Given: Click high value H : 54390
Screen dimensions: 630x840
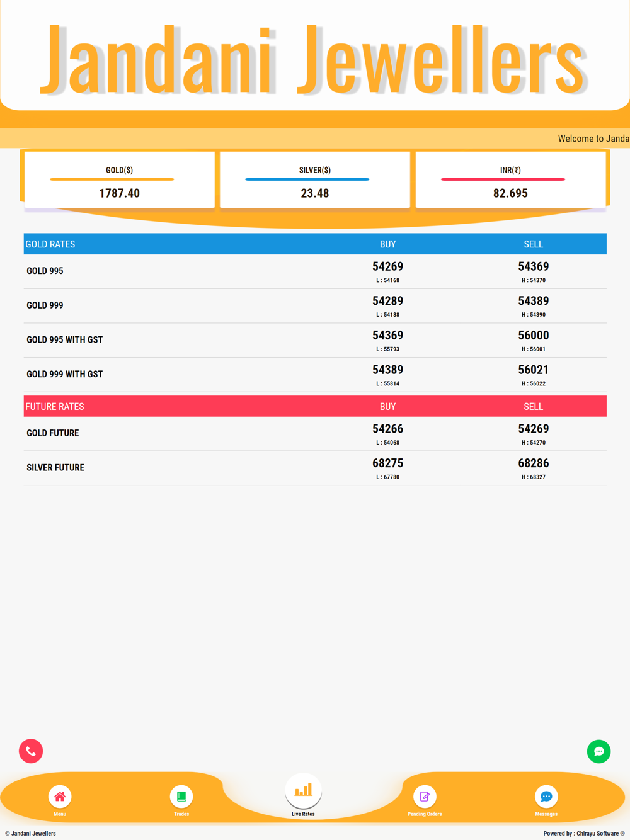Looking at the screenshot, I should point(534,315).
